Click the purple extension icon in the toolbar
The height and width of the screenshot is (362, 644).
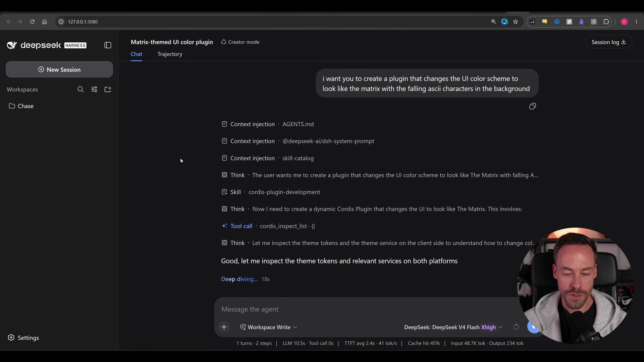(x=582, y=22)
